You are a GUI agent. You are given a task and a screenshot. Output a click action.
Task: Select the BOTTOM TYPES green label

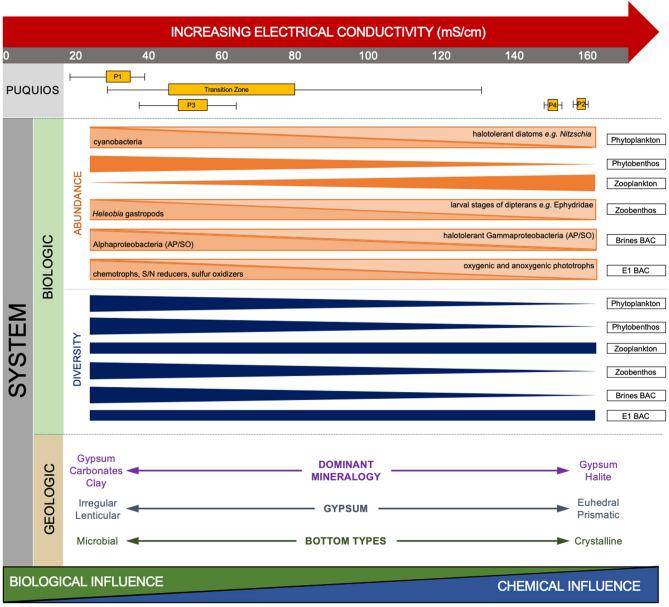(345, 541)
